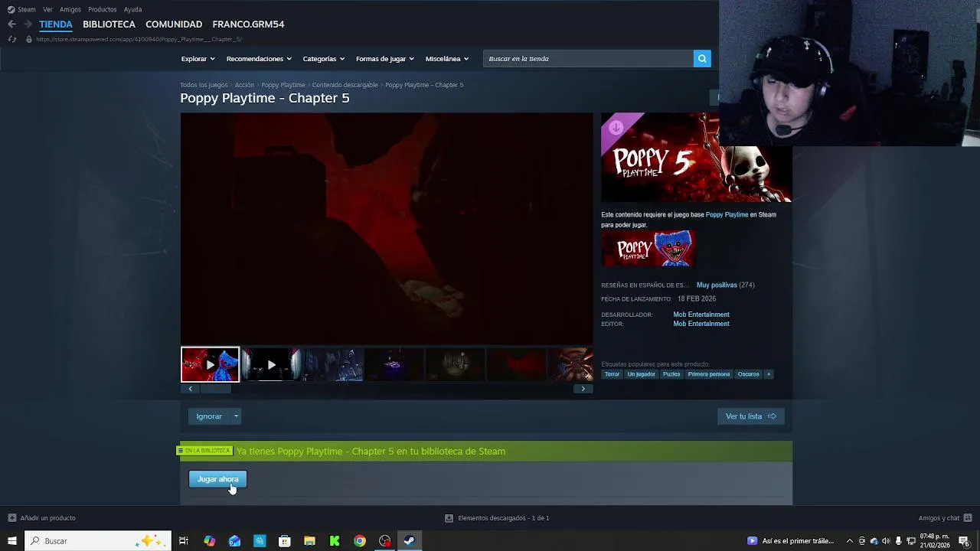Open Task View on the taskbar
Image resolution: width=980 pixels, height=551 pixels.
184,541
